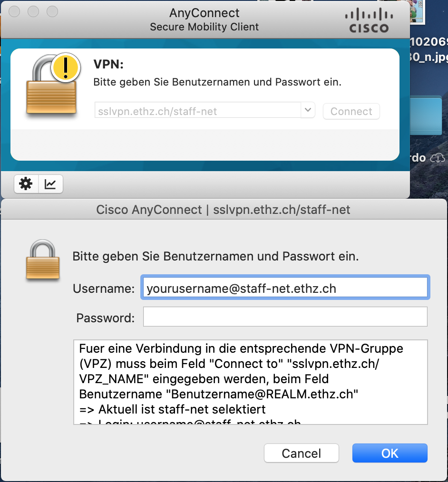Viewport: 448px width, 482px height.
Task: Click the Connect button
Action: tap(351, 111)
